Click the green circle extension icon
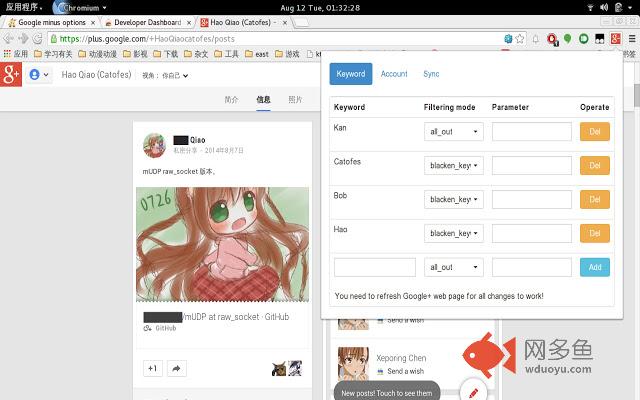The image size is (640, 400). point(584,39)
